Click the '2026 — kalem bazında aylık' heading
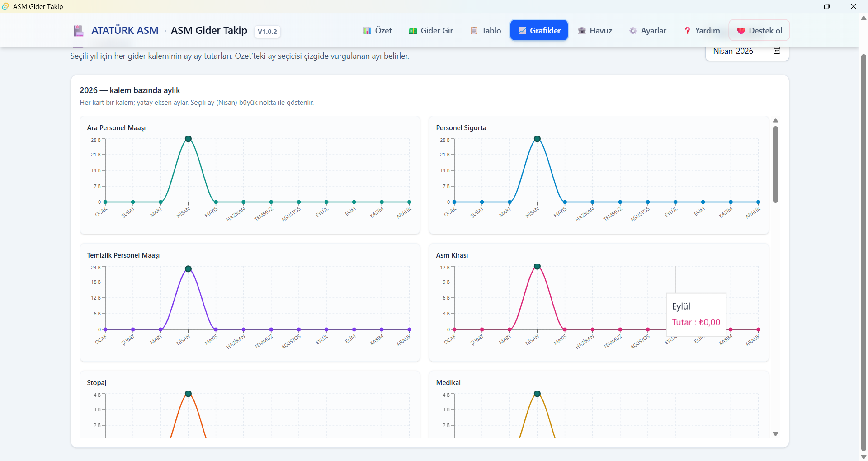The width and height of the screenshot is (868, 461). 130,90
